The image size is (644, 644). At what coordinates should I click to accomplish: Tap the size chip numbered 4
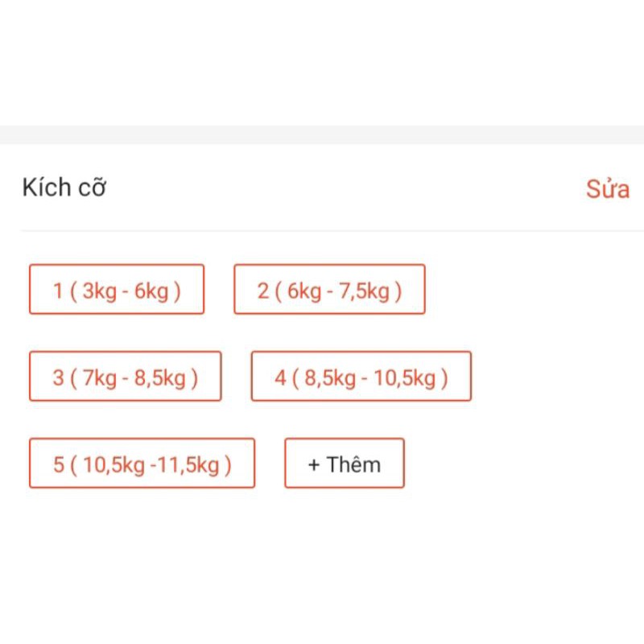361,377
